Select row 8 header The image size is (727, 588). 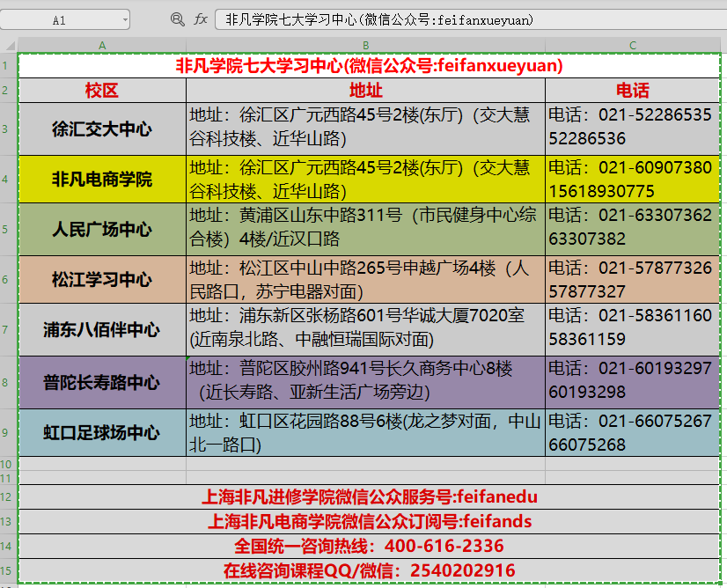click(8, 383)
